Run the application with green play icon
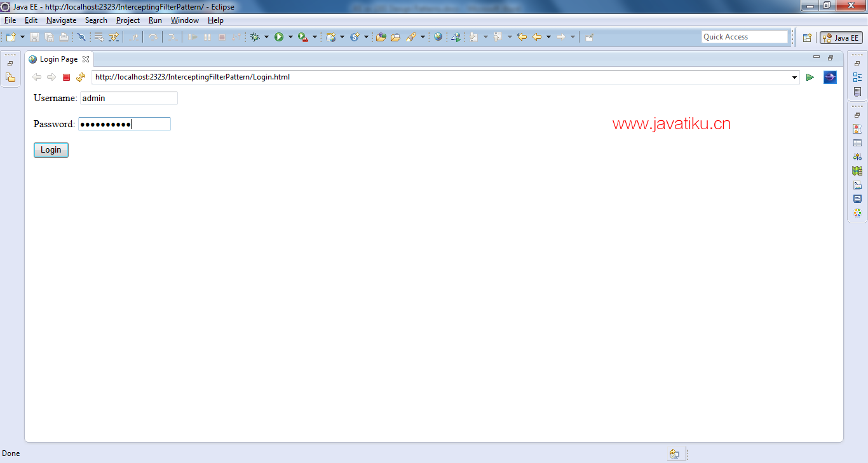The image size is (868, 463). coord(279,37)
